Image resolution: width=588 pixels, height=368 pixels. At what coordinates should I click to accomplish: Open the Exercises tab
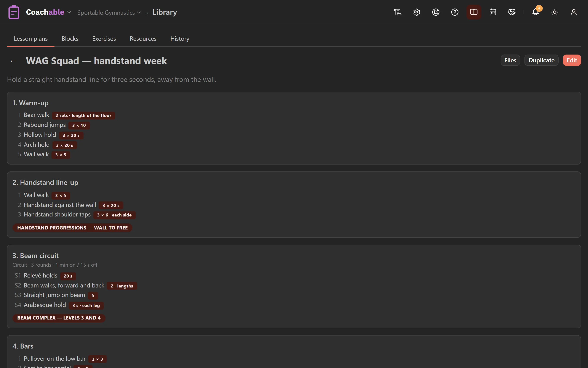tap(104, 39)
